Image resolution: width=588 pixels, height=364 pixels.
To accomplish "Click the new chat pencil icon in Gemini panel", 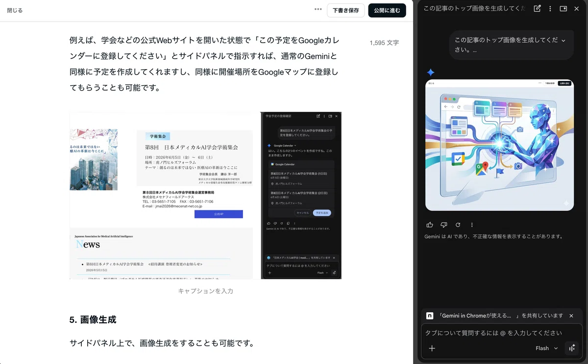I will (x=537, y=8).
